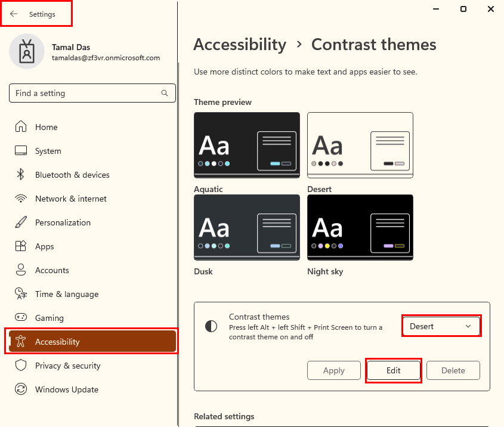This screenshot has width=504, height=427.
Task: Click the Find a setting search box
Action: tap(92, 93)
